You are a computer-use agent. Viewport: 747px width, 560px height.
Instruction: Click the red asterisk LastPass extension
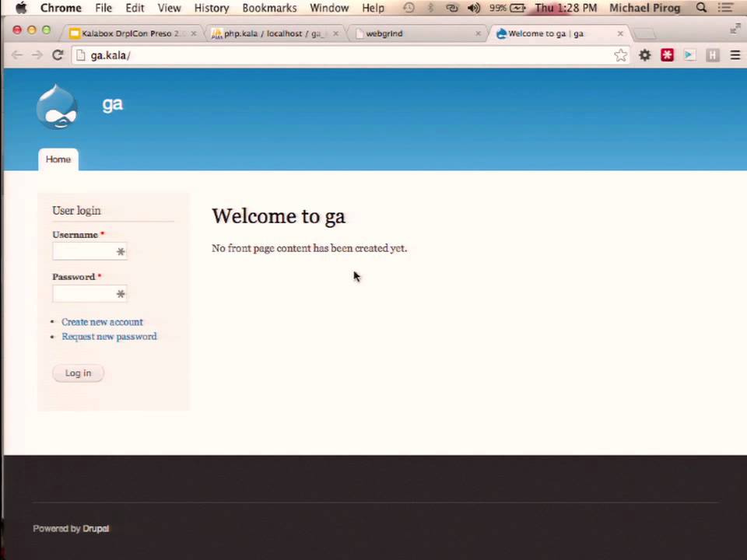click(x=667, y=55)
